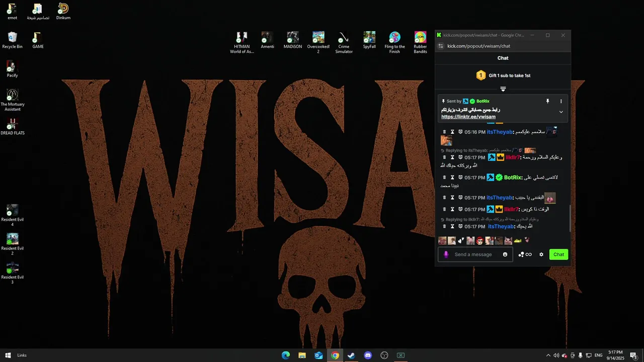Click the emoji picker in message box
The image size is (644, 362).
pos(505,254)
